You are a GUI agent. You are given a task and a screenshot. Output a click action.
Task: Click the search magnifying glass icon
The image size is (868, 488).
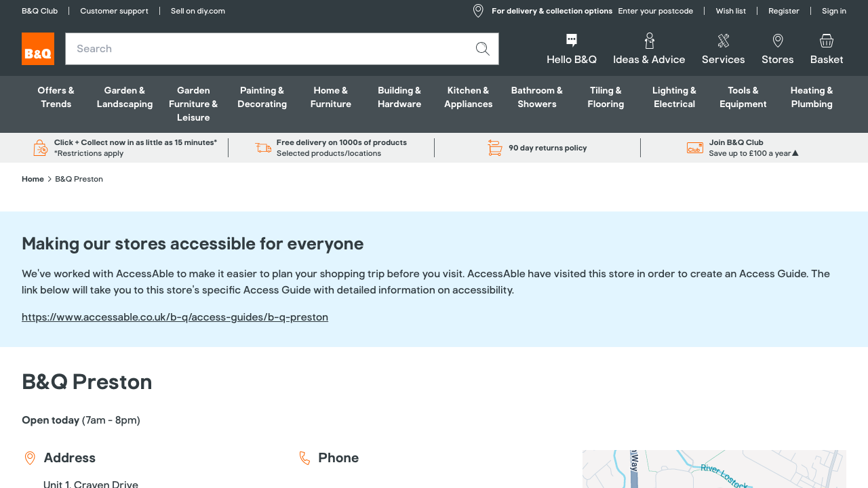coord(482,49)
